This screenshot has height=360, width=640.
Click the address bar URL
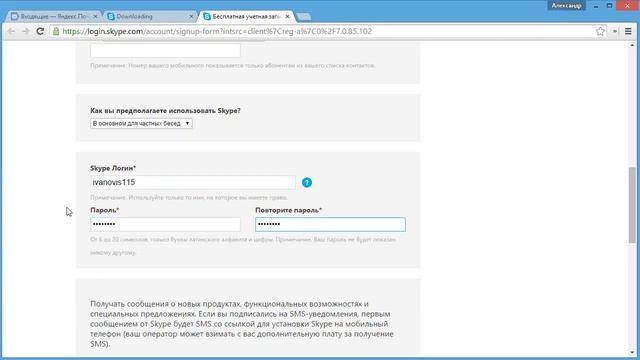tap(217, 31)
